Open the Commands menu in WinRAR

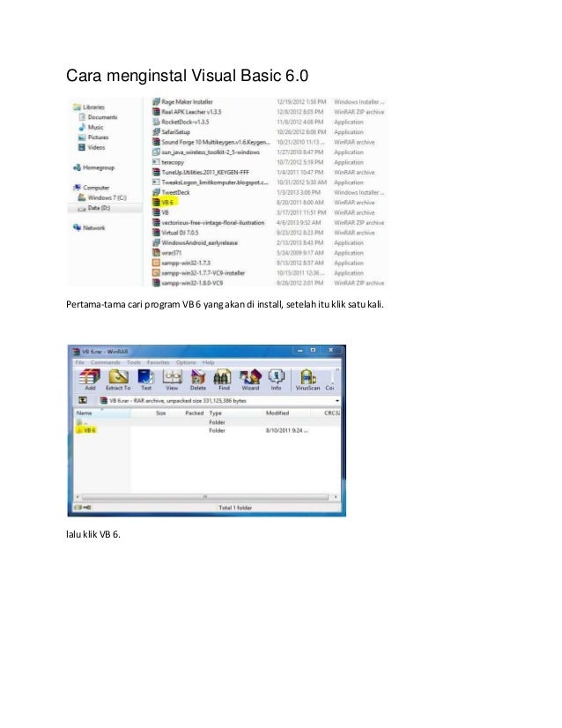click(x=106, y=362)
